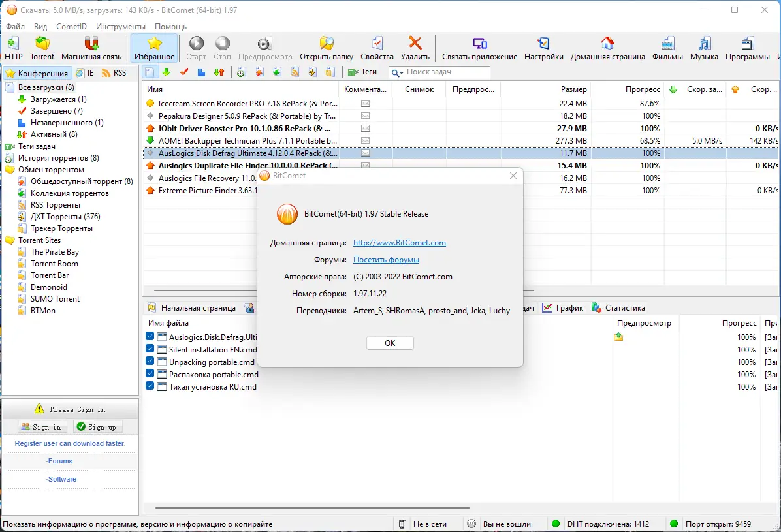This screenshot has width=781, height=532.
Task: Open the http://www.BitComet.com link
Action: [400, 243]
